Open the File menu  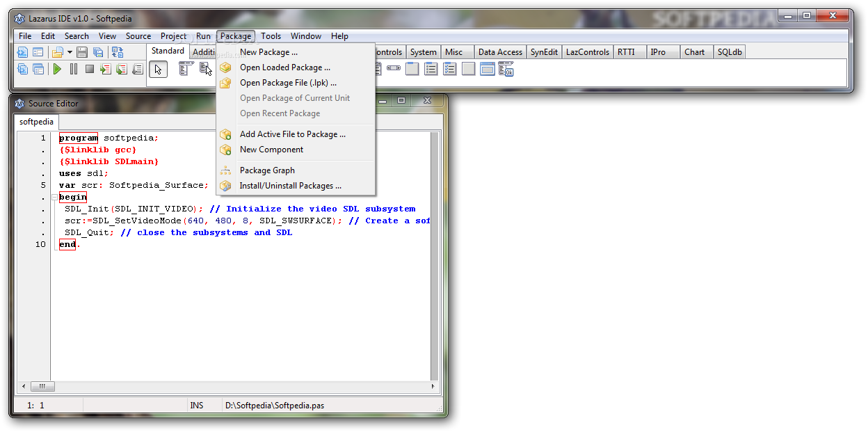(25, 36)
